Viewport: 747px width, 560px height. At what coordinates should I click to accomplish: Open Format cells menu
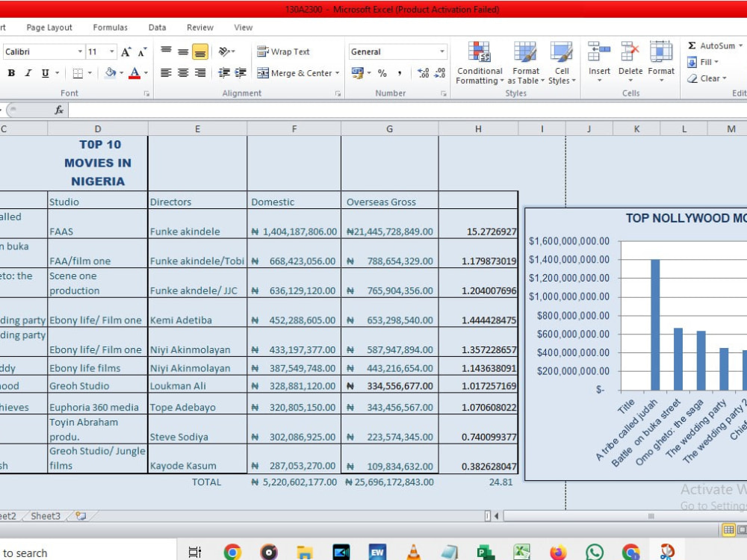click(661, 62)
